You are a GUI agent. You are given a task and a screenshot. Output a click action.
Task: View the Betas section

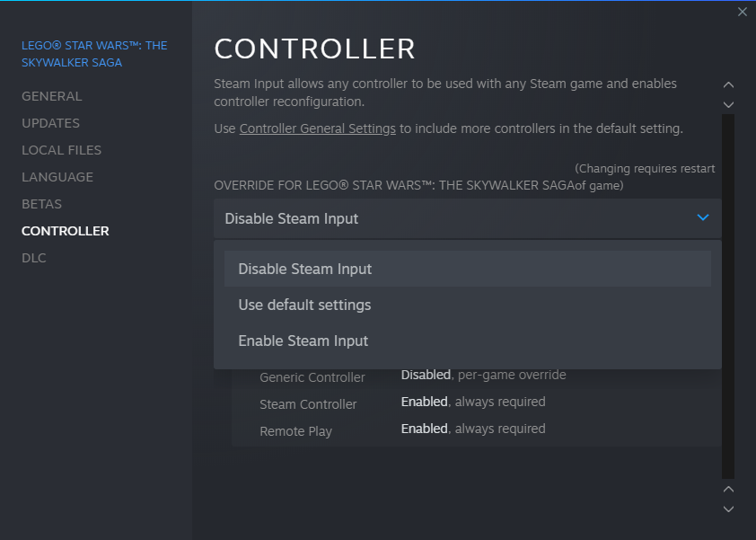41,204
